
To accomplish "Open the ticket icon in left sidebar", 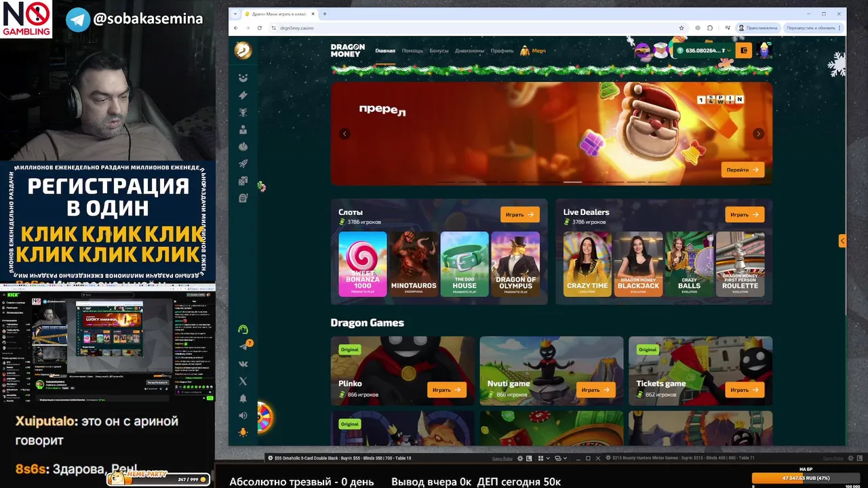I will [243, 96].
